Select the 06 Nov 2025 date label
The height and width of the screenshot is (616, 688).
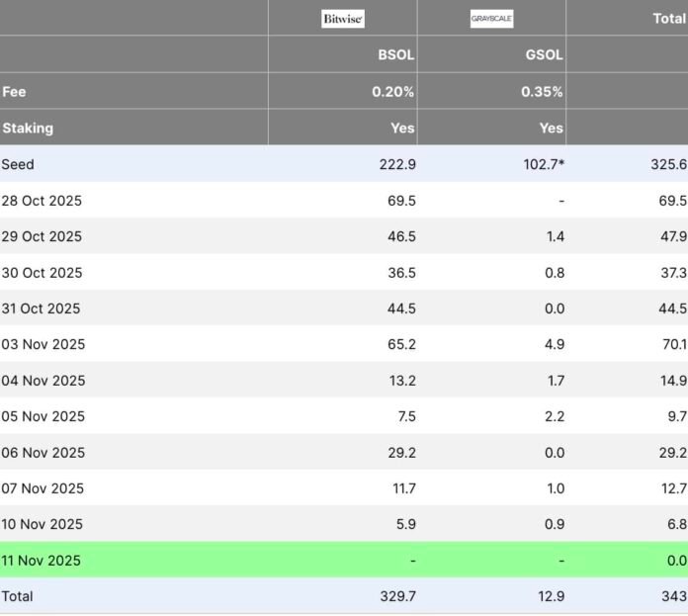43,453
